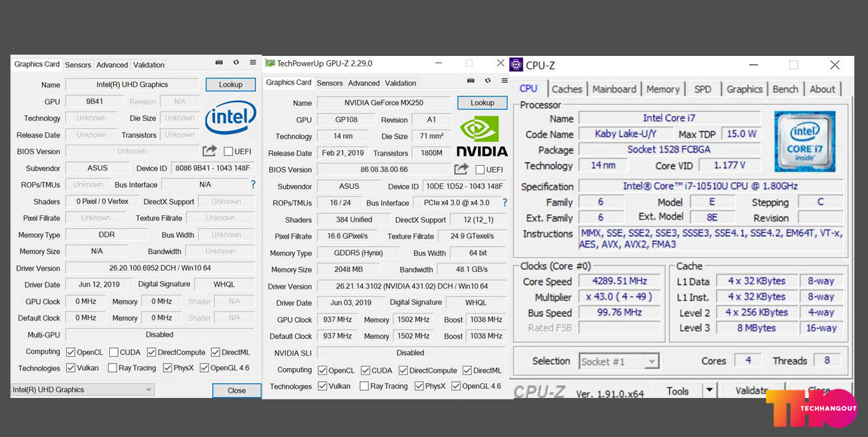Minimize the TechPowerUp GPU-Z window

[439, 63]
